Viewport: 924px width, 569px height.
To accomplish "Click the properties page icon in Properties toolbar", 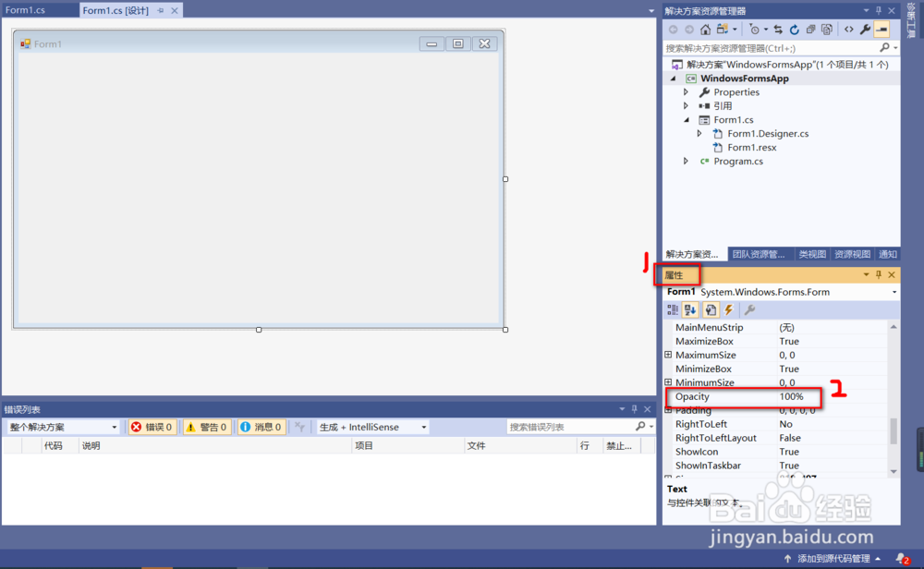I will pos(710,309).
